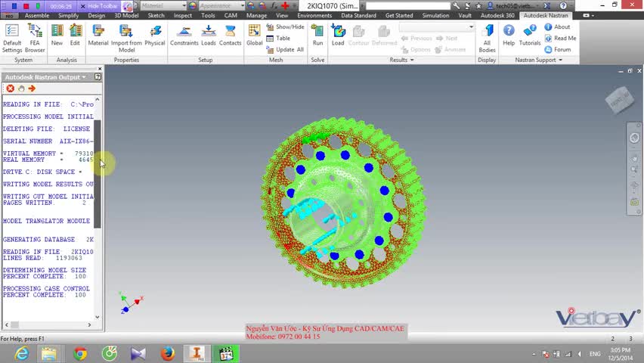The width and height of the screenshot is (644, 363).
Task: Open the Simulation ribbon tab
Action: [435, 16]
